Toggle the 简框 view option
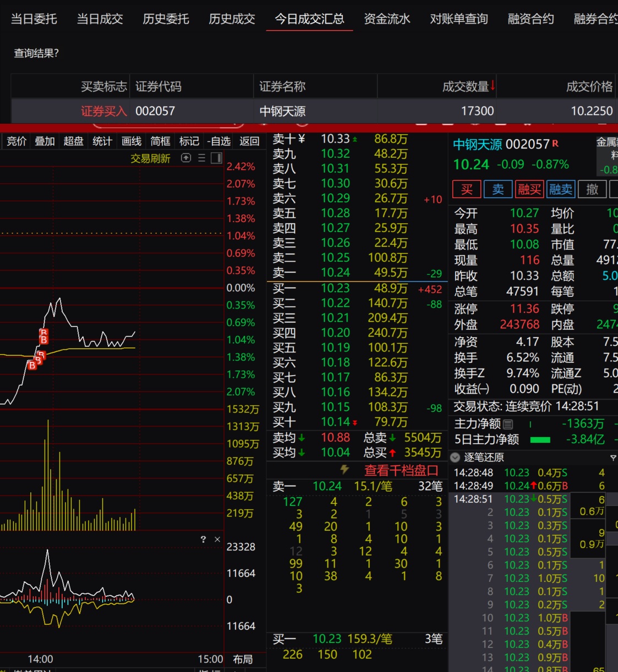Screen dimensions: 618x672 pyautogui.click(x=160, y=141)
